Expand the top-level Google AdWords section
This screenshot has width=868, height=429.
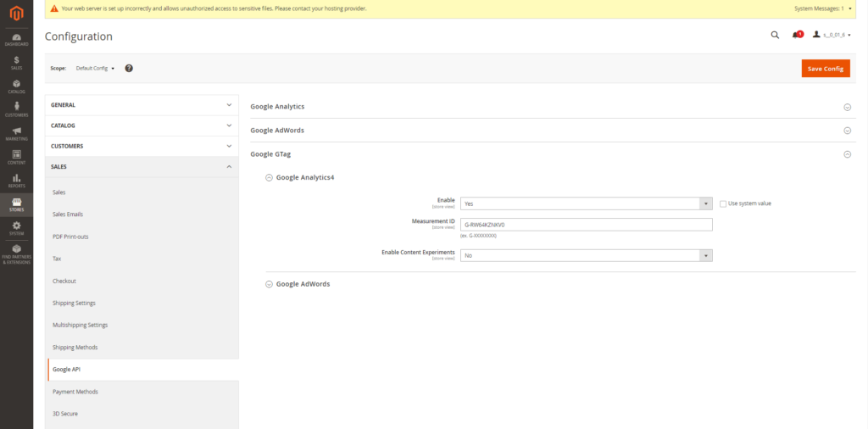[553, 130]
